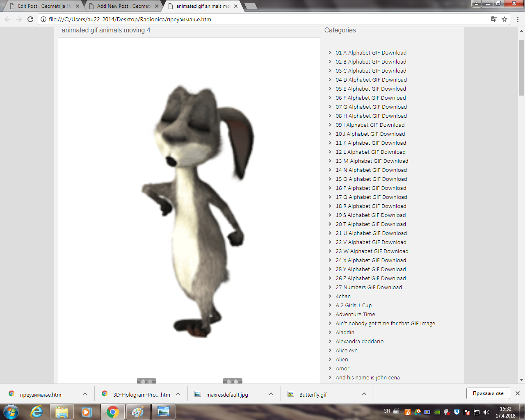
Task: Open options for maxresdefault.jpg download
Action: (x=271, y=394)
